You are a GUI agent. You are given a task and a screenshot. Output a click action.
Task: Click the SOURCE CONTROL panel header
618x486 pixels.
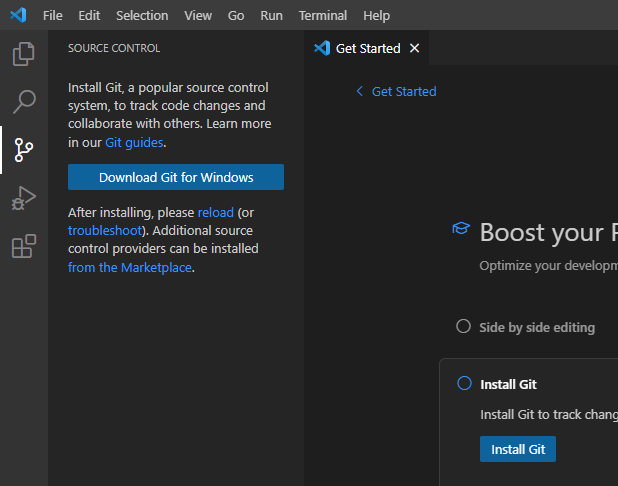pyautogui.click(x=114, y=48)
